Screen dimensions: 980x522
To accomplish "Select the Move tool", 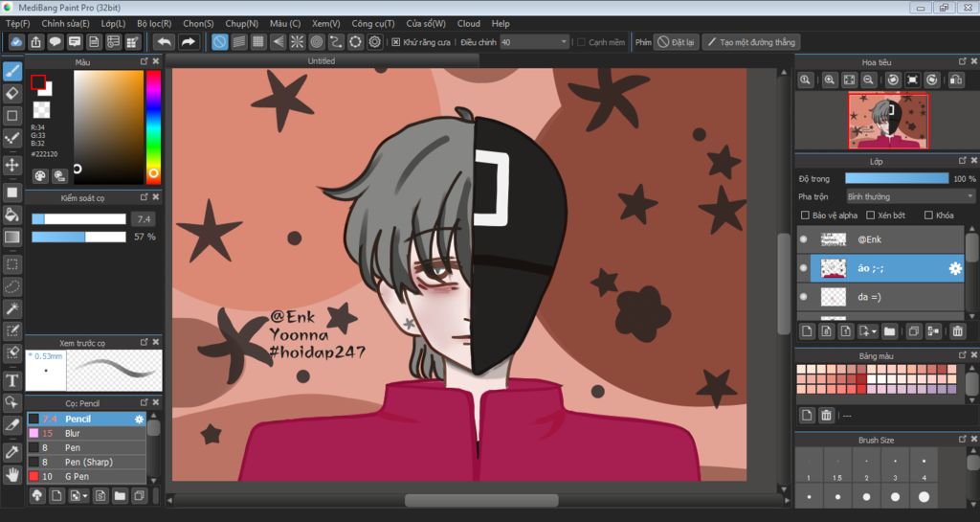I will click(11, 165).
